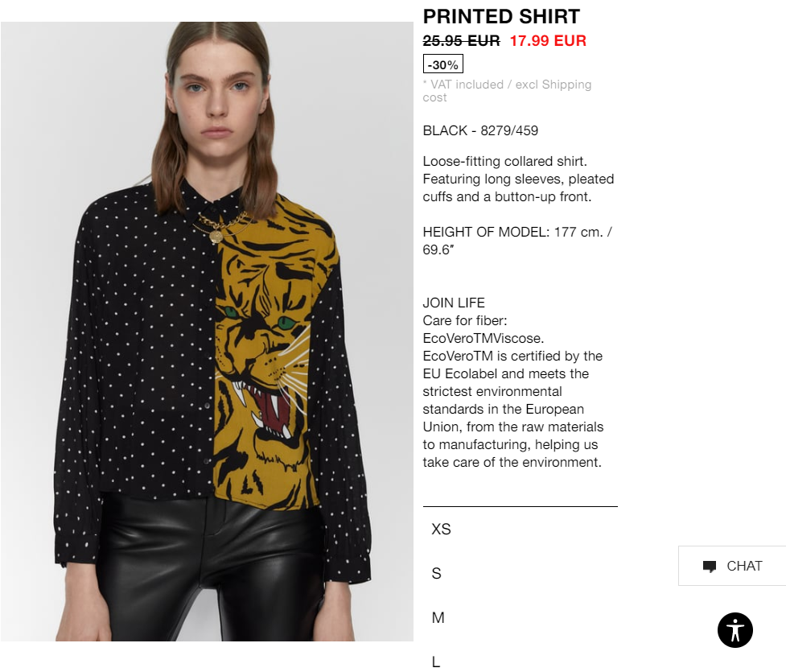The image size is (786, 672).
Task: Click the JOIN LIFE heading
Action: click(x=454, y=303)
